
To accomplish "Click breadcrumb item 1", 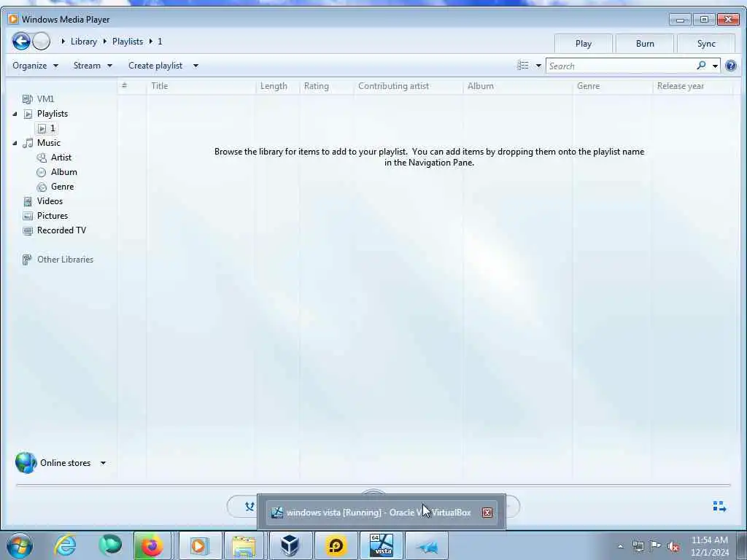I will click(x=160, y=42).
